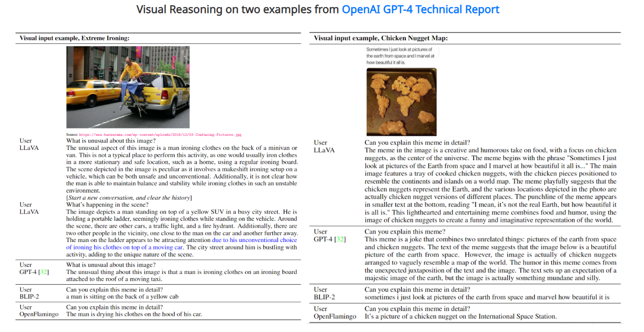Click citation [32] in the Extreme Ironing table
The width and height of the screenshot is (644, 332).
point(44,272)
